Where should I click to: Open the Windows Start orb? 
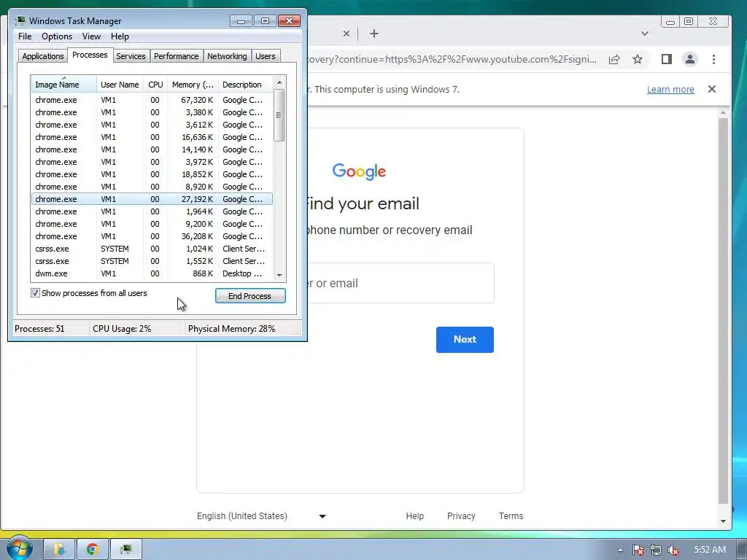(19, 548)
